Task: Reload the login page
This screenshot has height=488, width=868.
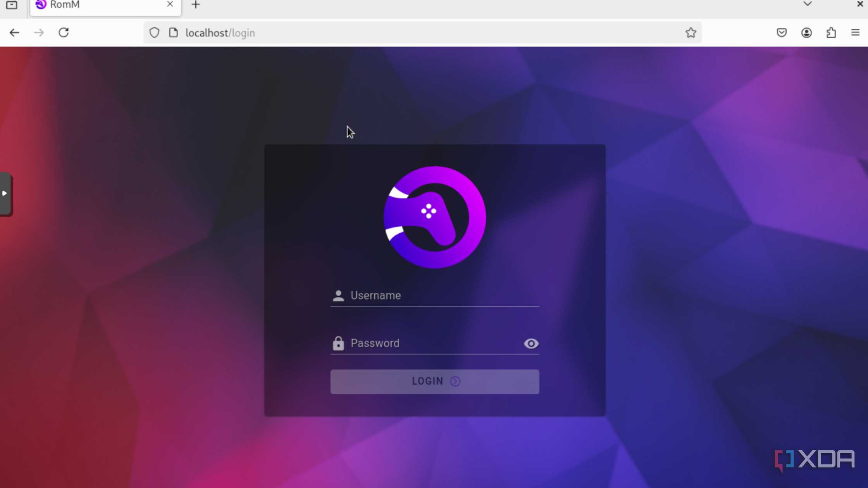Action: (64, 33)
